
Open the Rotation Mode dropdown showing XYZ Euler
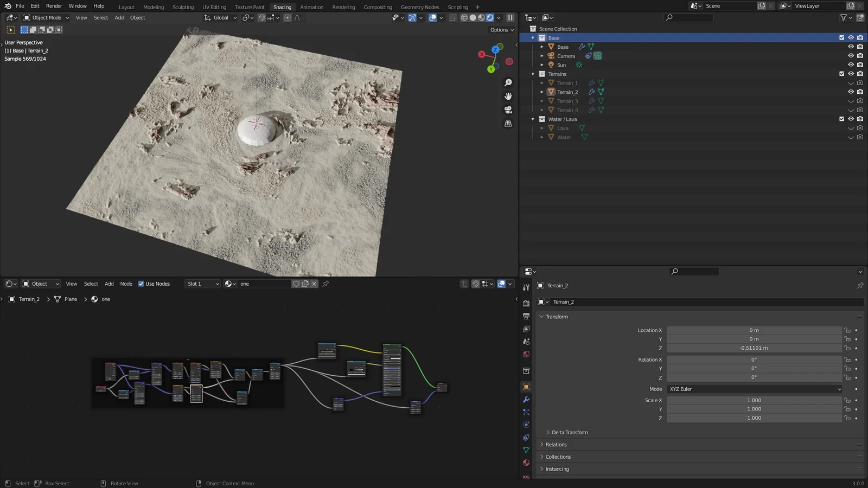[754, 389]
